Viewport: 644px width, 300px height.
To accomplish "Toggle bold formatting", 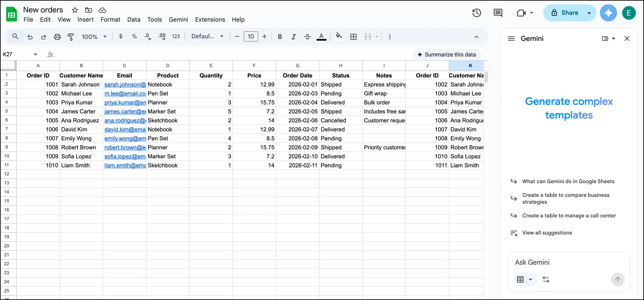I will tap(280, 36).
